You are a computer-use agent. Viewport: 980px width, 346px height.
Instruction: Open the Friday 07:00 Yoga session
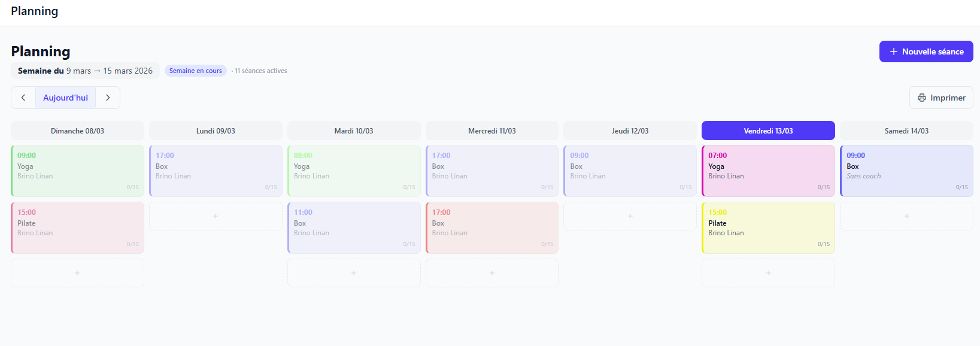point(768,171)
